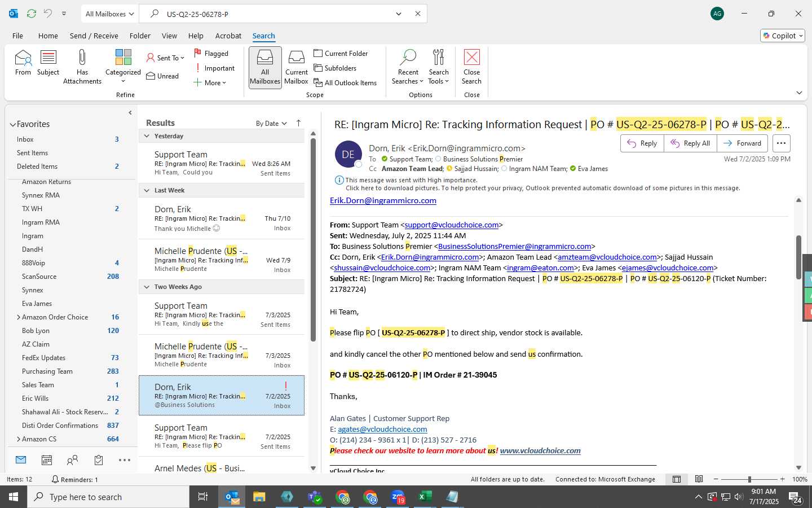This screenshot has height=508, width=812.
Task: Collapse the Last Week results group
Action: pyautogui.click(x=147, y=190)
